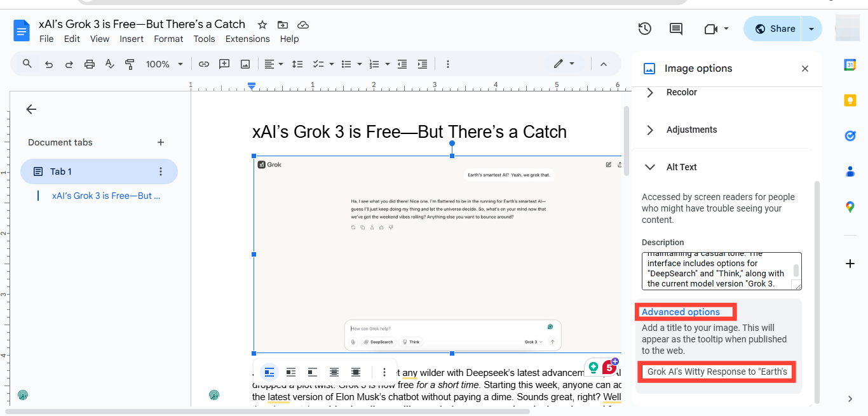Set image Behind text
The height and width of the screenshot is (416, 868).
tap(334, 372)
